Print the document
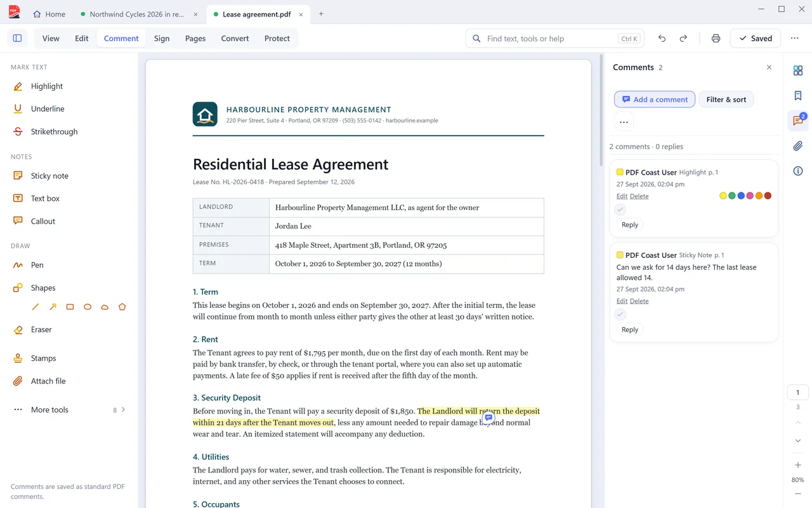 click(716, 38)
